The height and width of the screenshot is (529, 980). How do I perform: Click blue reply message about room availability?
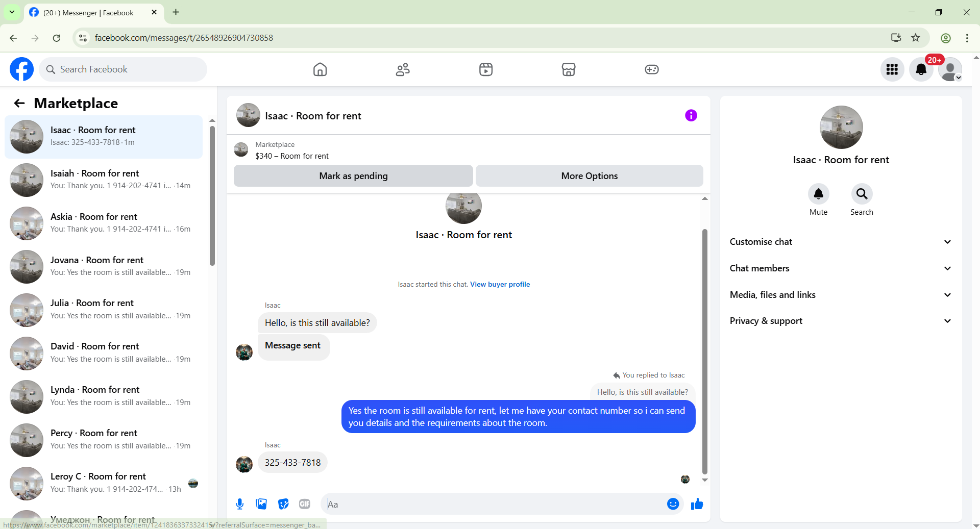tap(518, 417)
